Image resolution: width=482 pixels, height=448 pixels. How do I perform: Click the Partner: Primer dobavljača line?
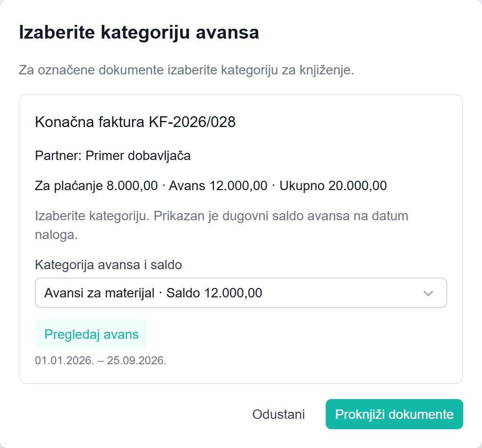pos(113,155)
